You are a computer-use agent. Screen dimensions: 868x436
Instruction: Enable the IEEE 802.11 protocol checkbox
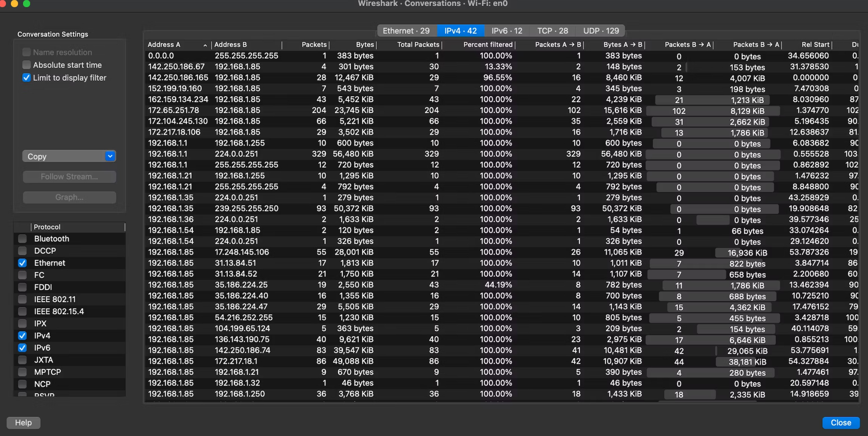(22, 299)
